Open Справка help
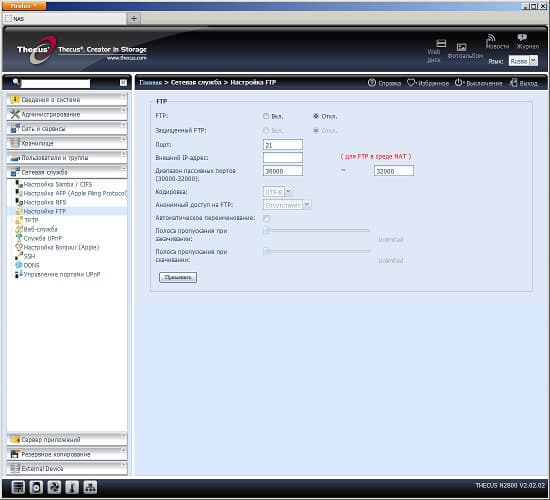 (x=384, y=83)
